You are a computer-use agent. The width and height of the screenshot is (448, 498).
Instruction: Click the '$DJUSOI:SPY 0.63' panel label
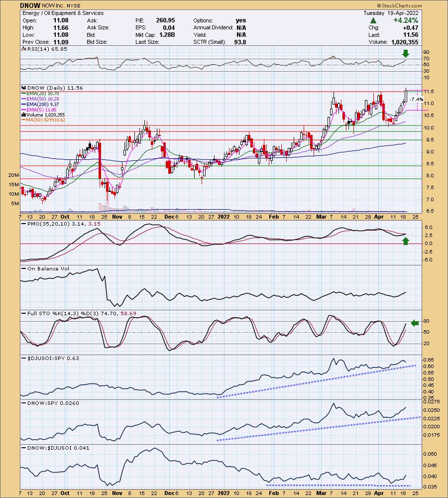53,358
